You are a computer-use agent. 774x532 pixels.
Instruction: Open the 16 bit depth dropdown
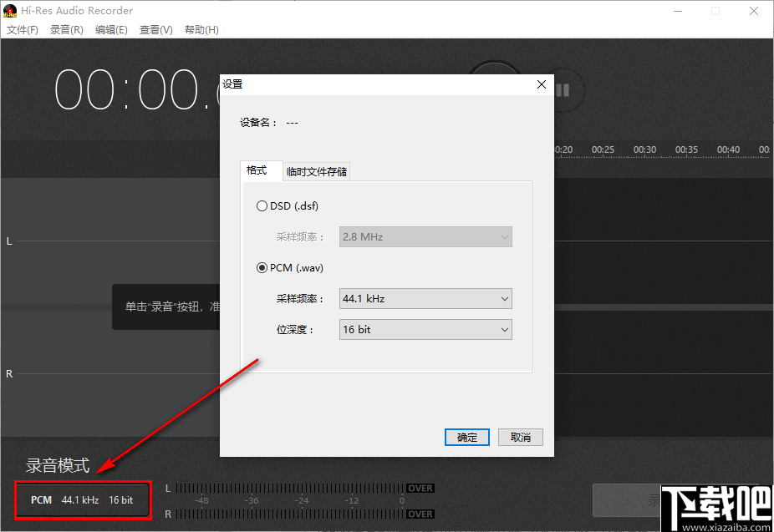coord(425,329)
